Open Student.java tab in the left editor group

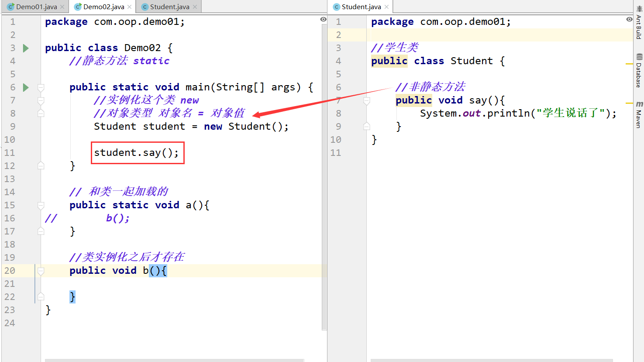coord(168,7)
